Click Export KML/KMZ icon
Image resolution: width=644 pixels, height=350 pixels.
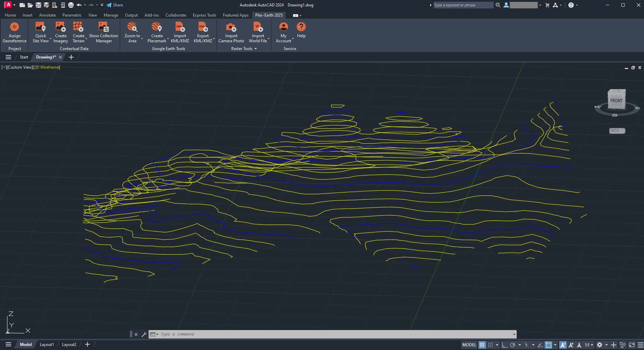click(x=203, y=27)
